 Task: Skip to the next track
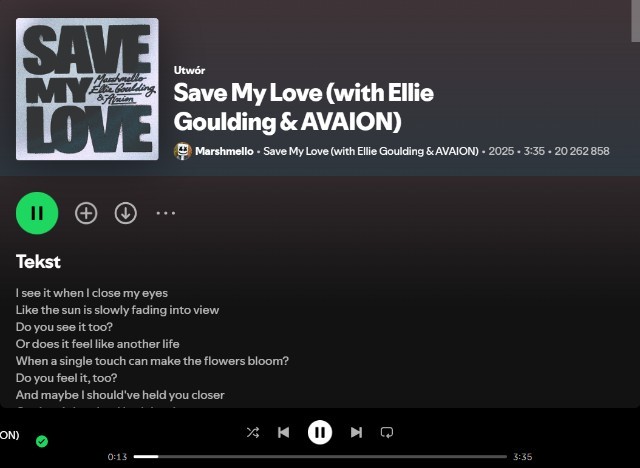[356, 432]
